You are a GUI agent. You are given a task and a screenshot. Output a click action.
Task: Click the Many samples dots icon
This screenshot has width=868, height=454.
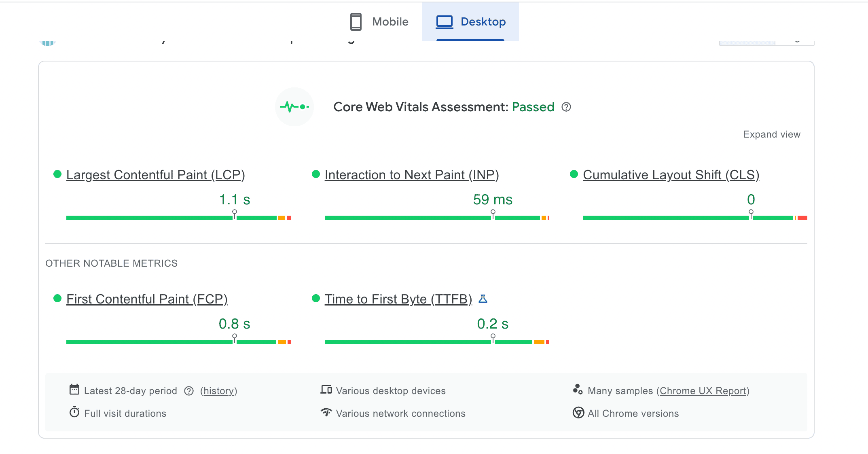pos(578,389)
